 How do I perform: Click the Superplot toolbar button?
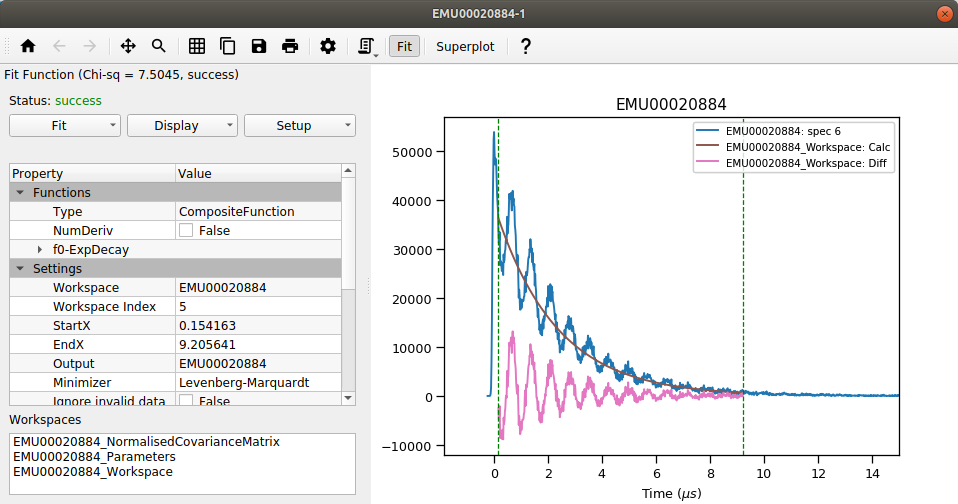pos(465,46)
